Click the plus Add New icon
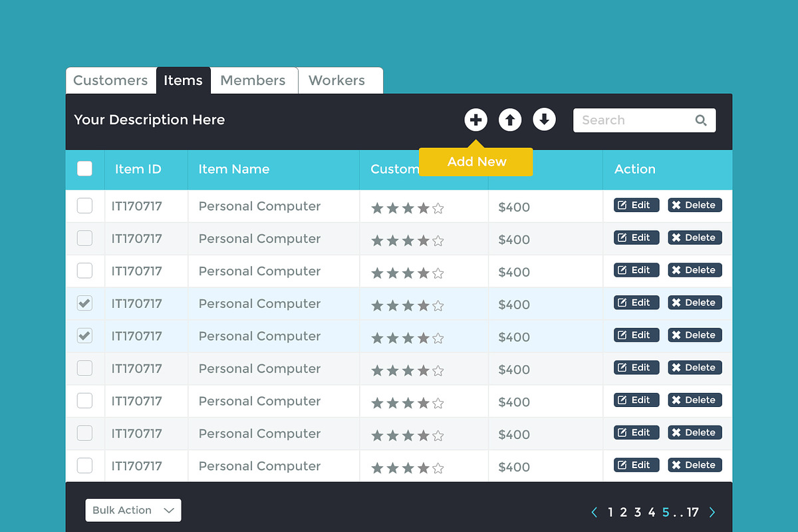This screenshot has height=532, width=798. coord(475,120)
